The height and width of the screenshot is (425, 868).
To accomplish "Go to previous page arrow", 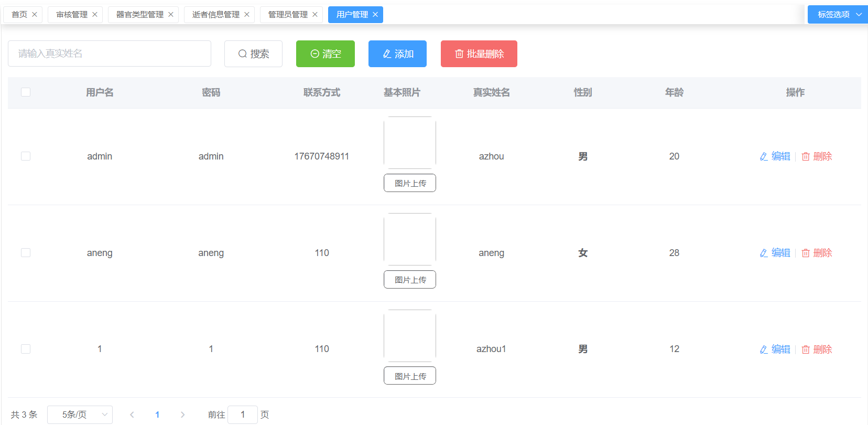I will (132, 415).
